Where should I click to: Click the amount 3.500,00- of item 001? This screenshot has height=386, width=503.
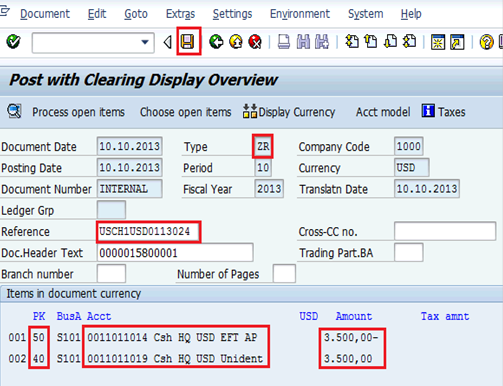(351, 337)
